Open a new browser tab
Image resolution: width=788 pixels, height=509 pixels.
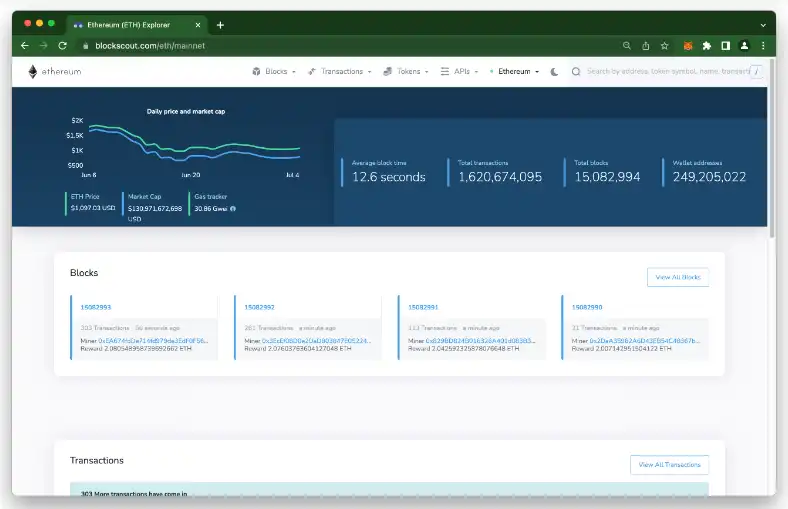point(220,25)
